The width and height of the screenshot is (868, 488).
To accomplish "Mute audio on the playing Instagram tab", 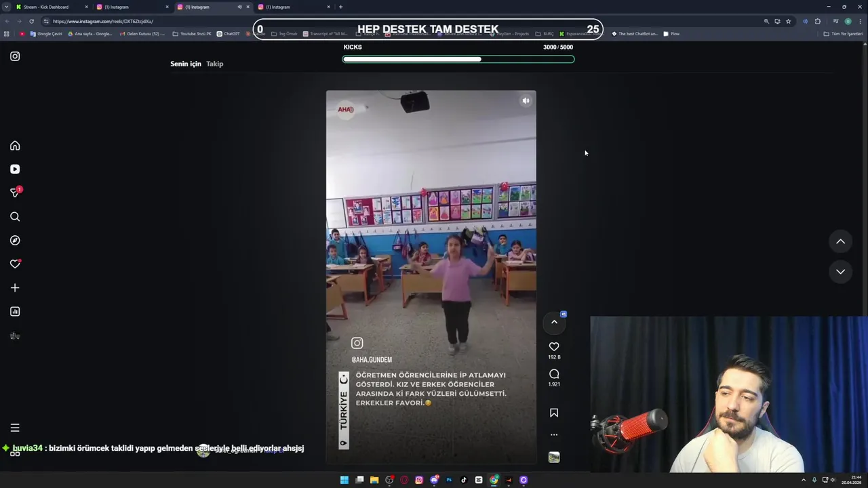I will point(239,7).
